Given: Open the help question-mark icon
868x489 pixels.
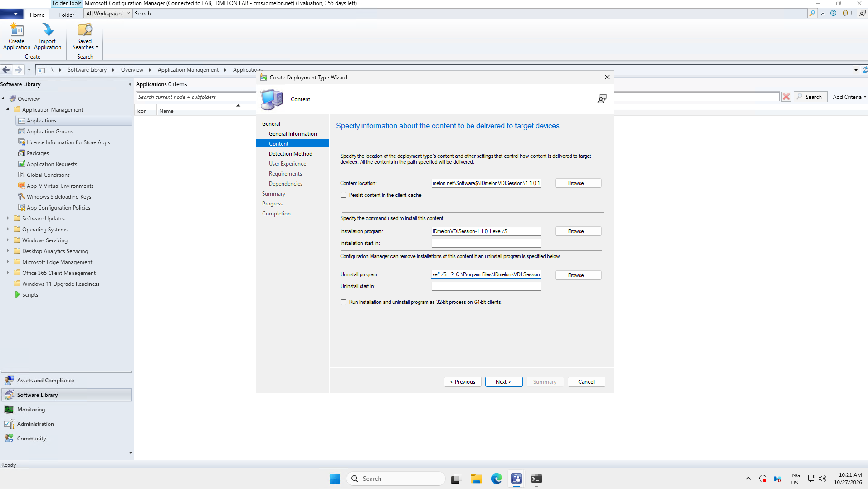Looking at the screenshot, I should 833,13.
